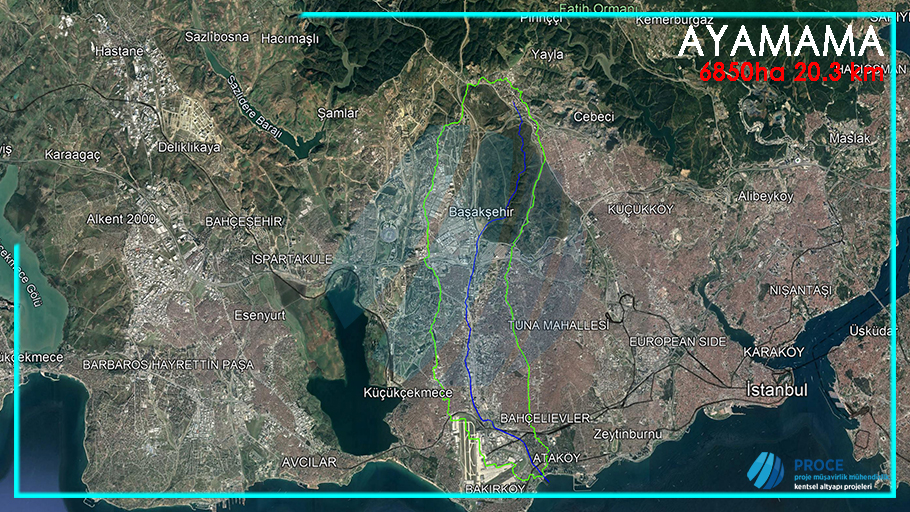Image resolution: width=910 pixels, height=512 pixels.
Task: Click the PROCE logo icon
Action: click(767, 470)
